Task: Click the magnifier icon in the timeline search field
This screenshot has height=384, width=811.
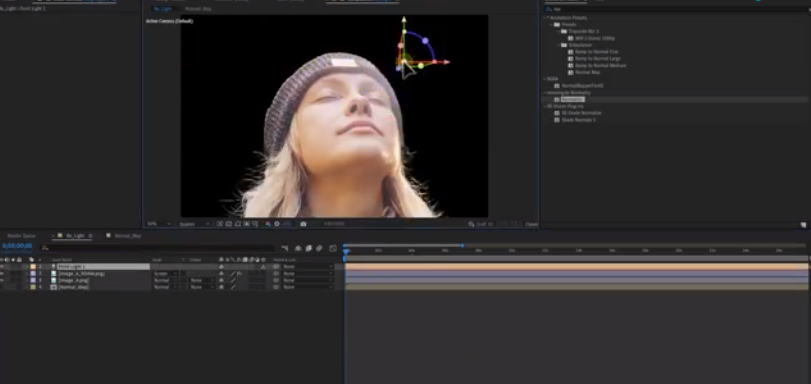Action: click(45, 248)
